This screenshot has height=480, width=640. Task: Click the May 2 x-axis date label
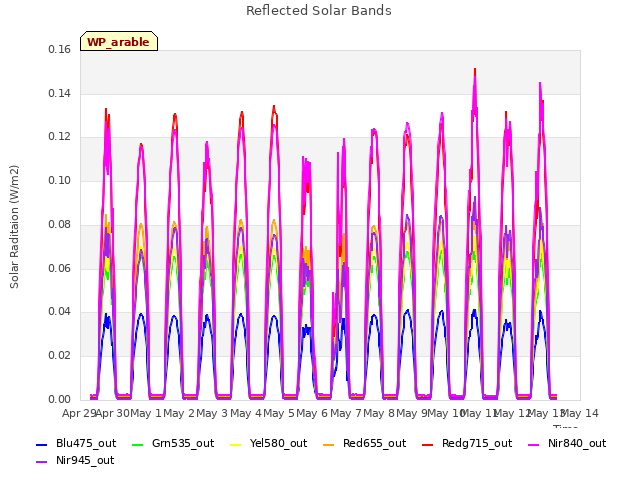pos(179,413)
